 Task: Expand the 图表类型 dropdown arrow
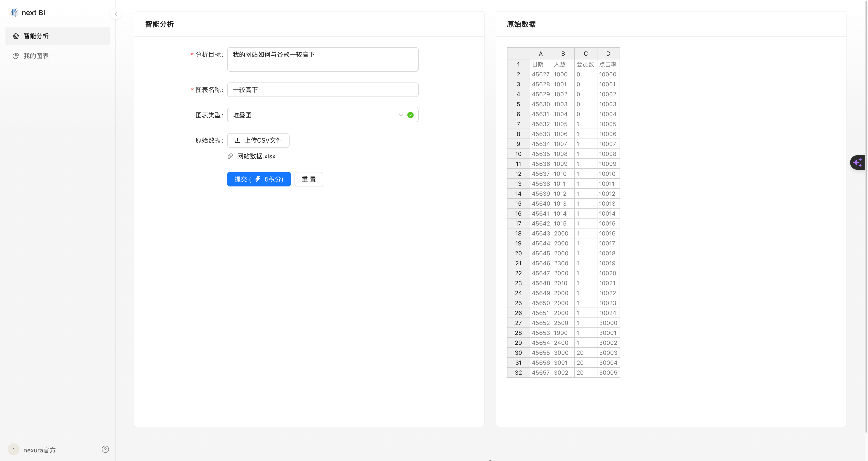401,115
